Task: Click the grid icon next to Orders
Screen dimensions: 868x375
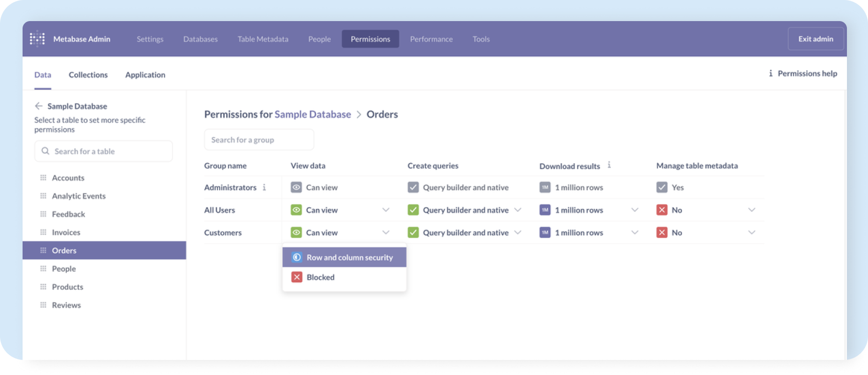Action: pyautogui.click(x=43, y=250)
